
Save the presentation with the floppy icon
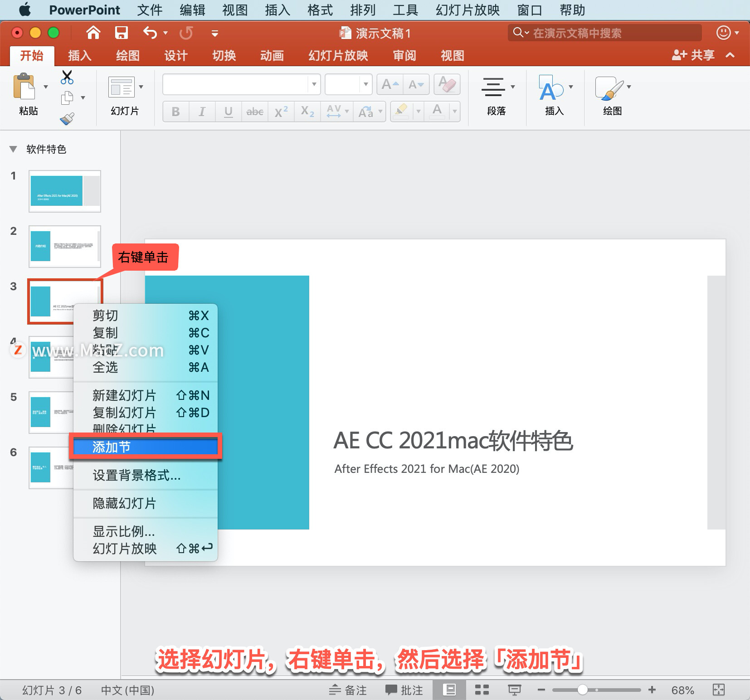pyautogui.click(x=122, y=33)
